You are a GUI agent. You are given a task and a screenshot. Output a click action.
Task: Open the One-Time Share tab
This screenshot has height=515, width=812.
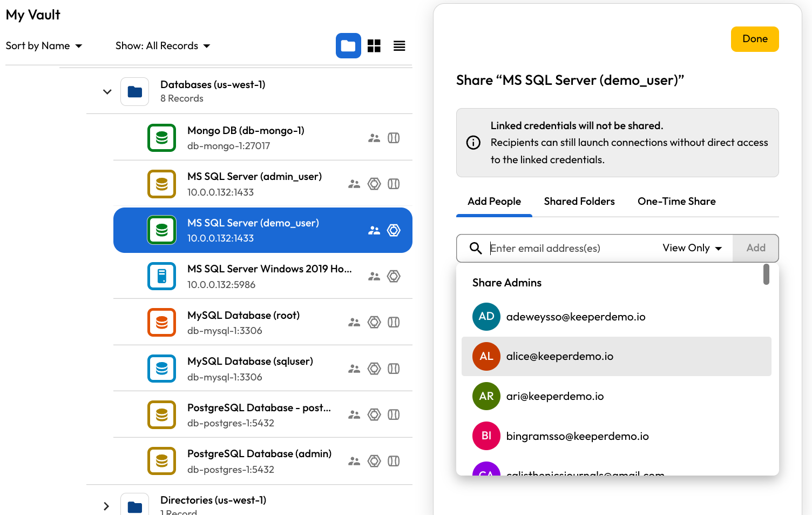(676, 201)
